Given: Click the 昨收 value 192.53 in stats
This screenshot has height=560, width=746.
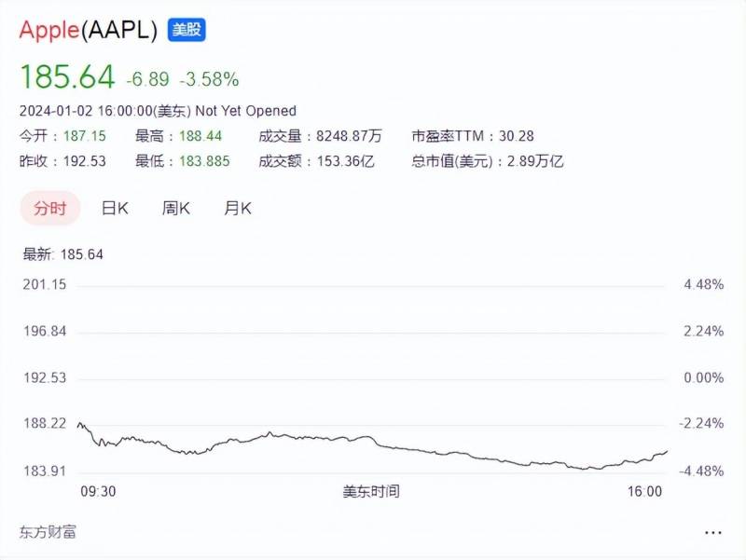Looking at the screenshot, I should (x=85, y=161).
